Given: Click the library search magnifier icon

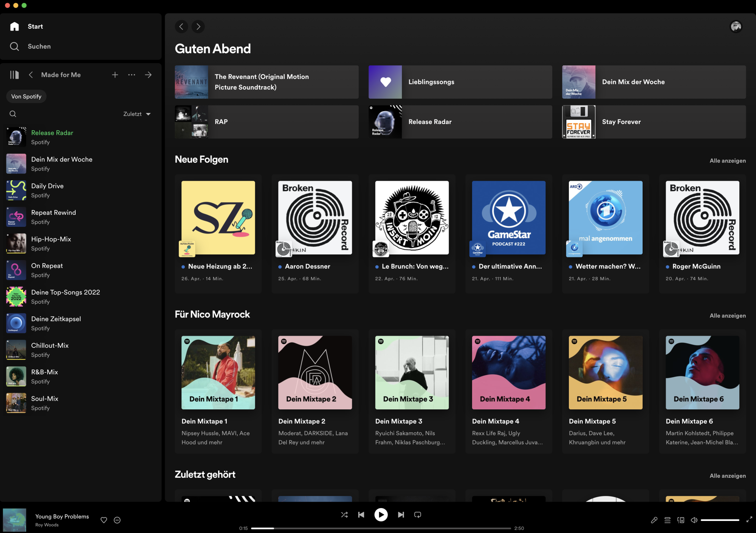Looking at the screenshot, I should click(13, 114).
